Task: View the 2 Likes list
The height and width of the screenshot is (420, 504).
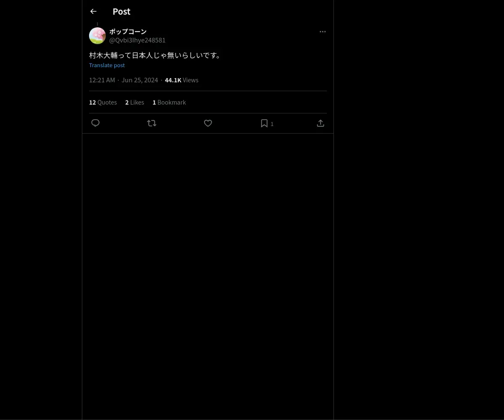Action: pos(134,102)
